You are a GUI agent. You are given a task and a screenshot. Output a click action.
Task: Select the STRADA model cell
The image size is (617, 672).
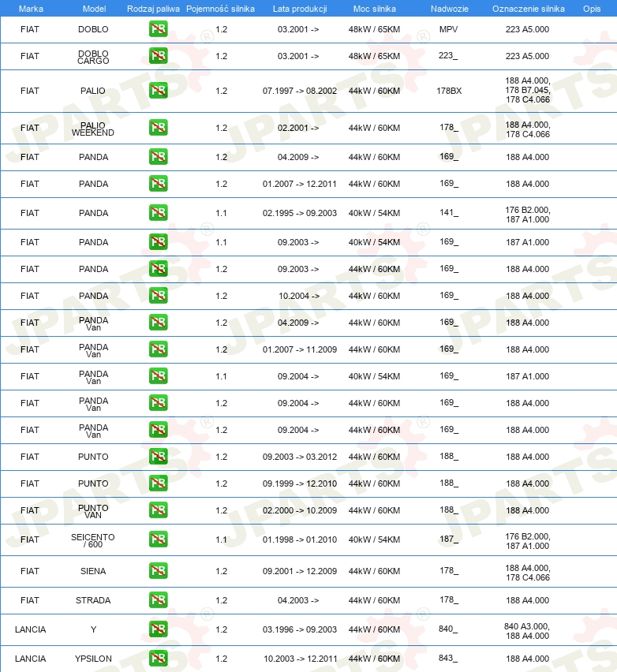(93, 600)
